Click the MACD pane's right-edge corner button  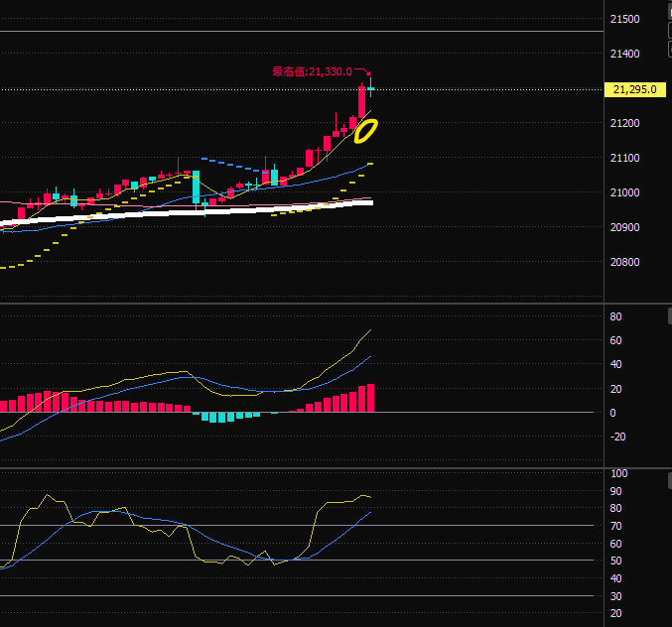pyautogui.click(x=669, y=316)
